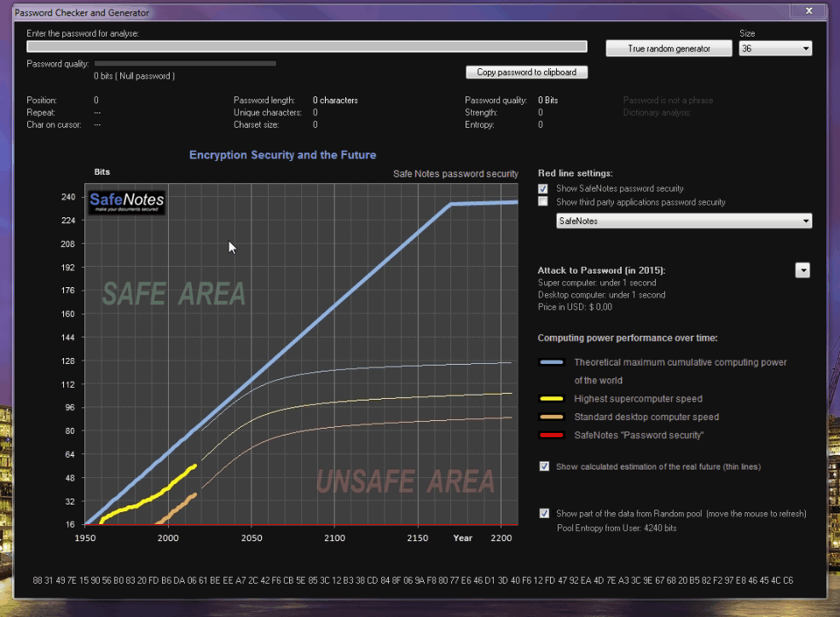The image size is (840, 617).
Task: Click the True random generator button
Action: pyautogui.click(x=669, y=49)
